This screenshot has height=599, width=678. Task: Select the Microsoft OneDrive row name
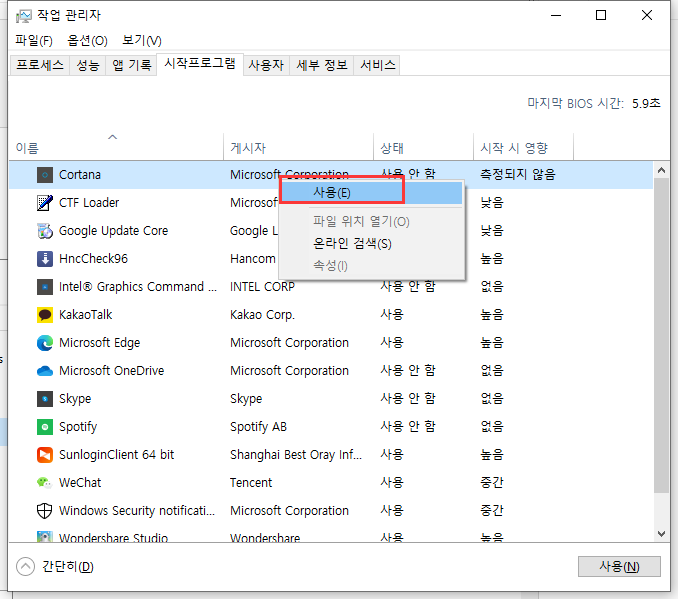tap(112, 371)
